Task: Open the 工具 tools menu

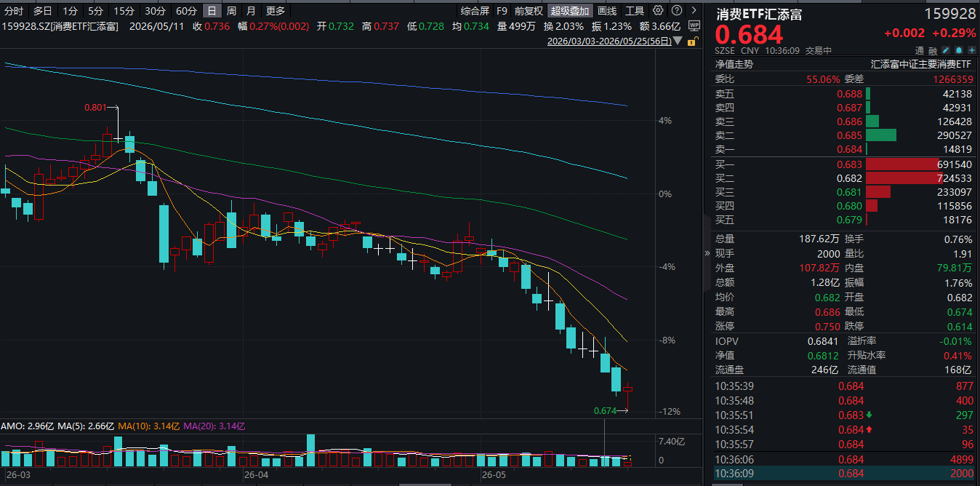Action: click(x=635, y=11)
